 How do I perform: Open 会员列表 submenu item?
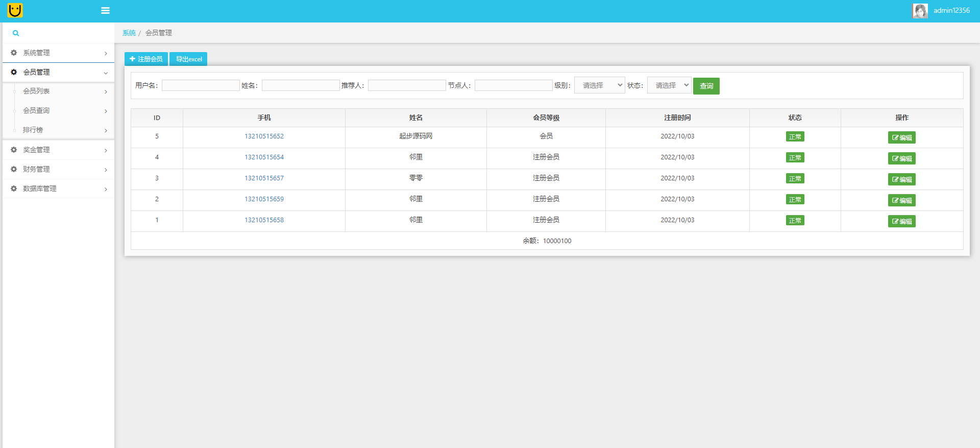click(x=58, y=91)
